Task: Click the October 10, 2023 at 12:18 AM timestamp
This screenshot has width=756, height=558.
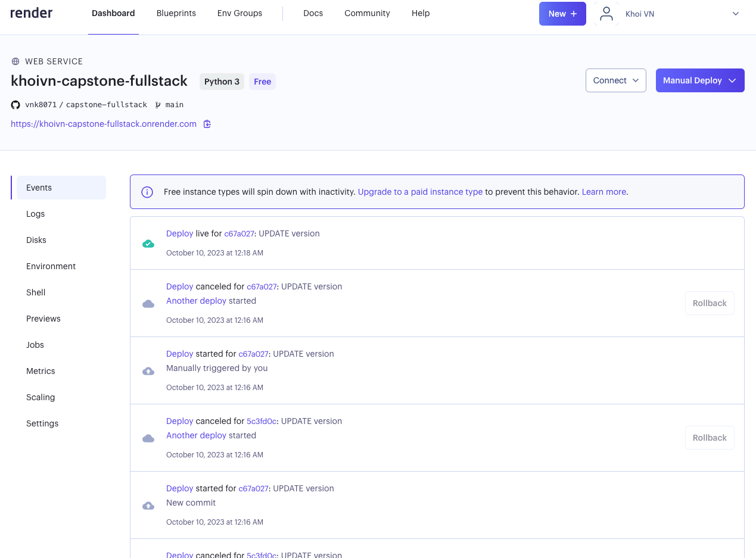Action: click(214, 252)
